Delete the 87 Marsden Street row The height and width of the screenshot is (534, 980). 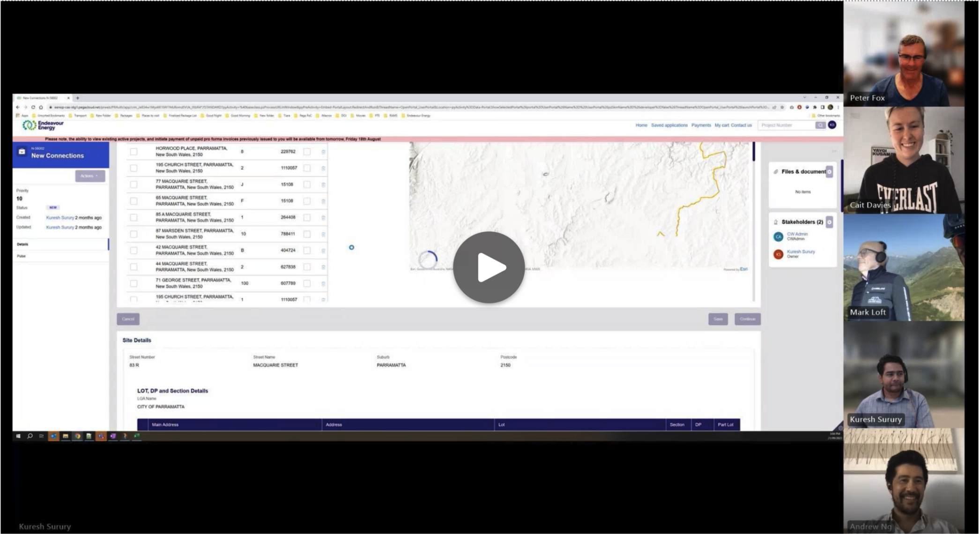[x=323, y=234]
